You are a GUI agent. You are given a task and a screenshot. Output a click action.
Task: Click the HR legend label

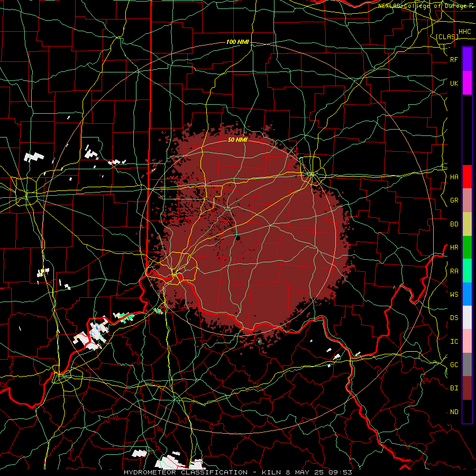point(454,248)
